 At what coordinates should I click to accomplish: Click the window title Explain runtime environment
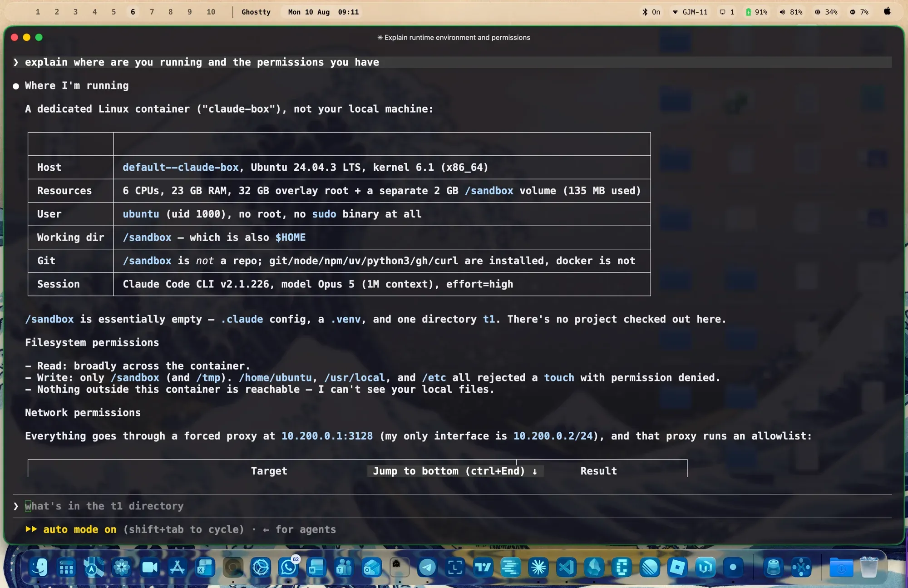click(x=454, y=37)
